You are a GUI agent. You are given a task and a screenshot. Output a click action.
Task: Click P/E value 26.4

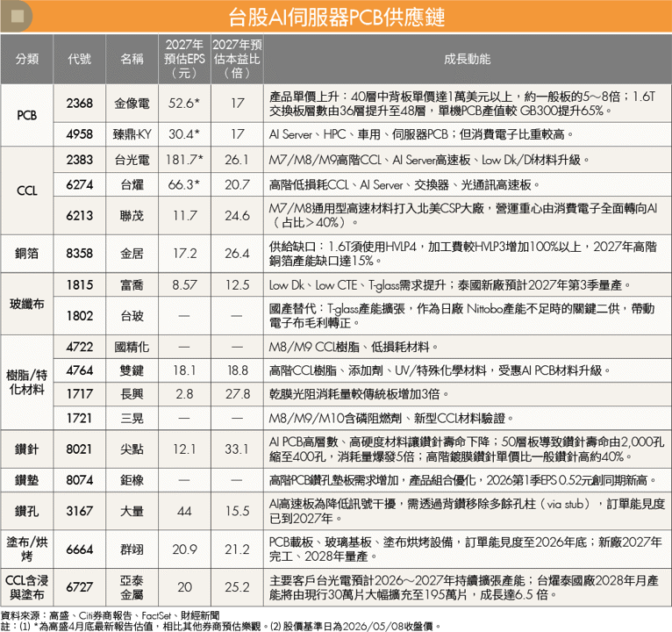pos(237,254)
